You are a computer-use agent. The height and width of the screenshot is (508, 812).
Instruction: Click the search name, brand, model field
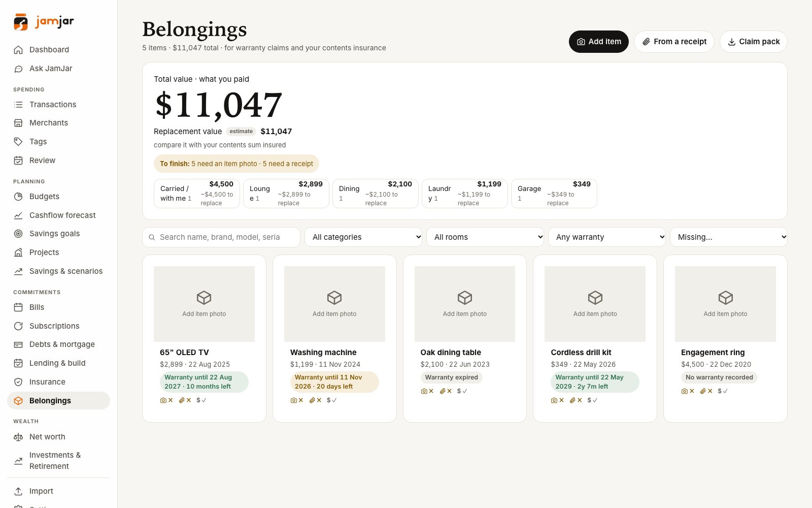(221, 237)
